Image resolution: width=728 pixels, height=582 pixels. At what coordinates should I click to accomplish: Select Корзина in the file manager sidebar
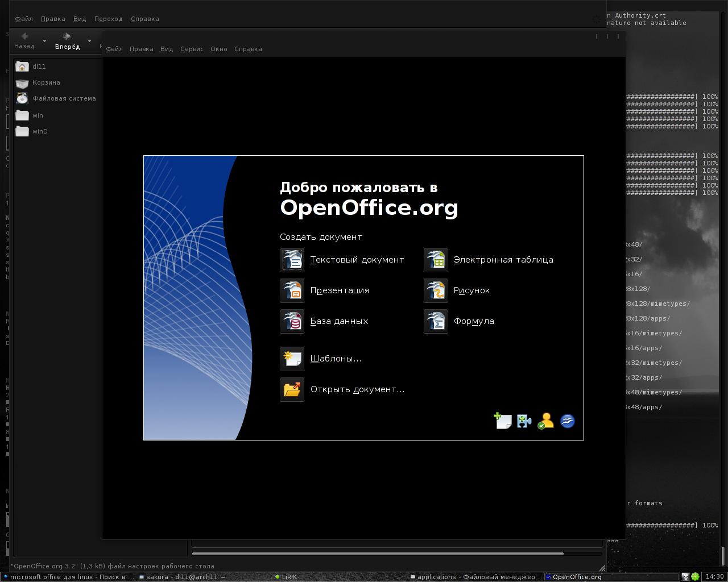(45, 82)
